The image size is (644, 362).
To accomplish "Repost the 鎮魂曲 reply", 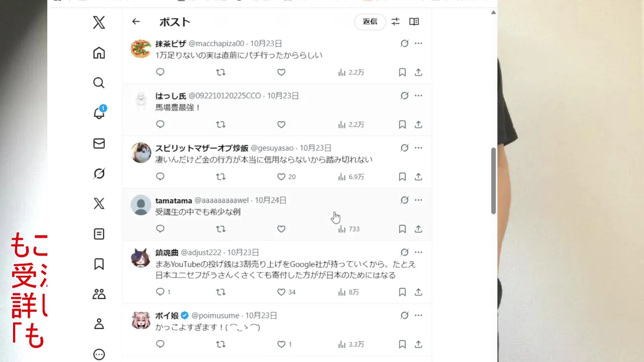I will click(220, 292).
